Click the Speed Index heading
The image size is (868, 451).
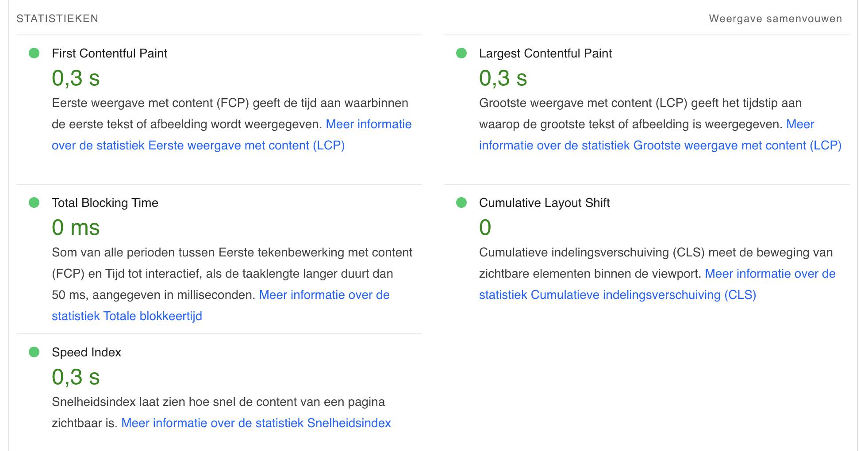(x=86, y=352)
